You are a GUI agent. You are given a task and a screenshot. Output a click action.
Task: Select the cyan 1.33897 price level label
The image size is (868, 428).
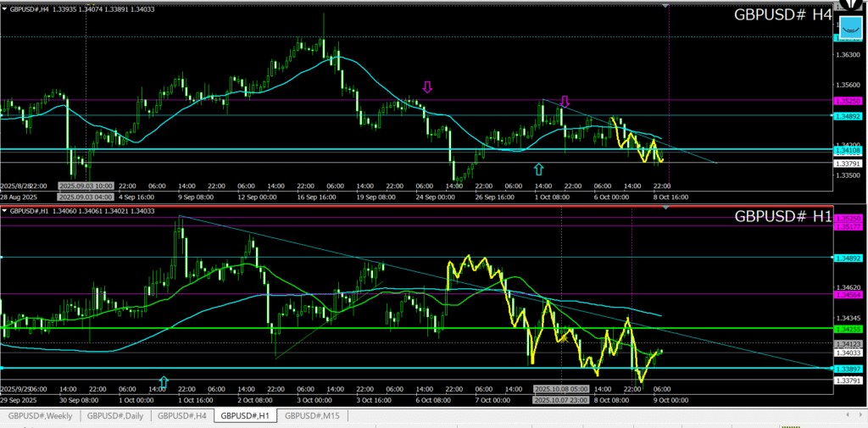click(849, 369)
